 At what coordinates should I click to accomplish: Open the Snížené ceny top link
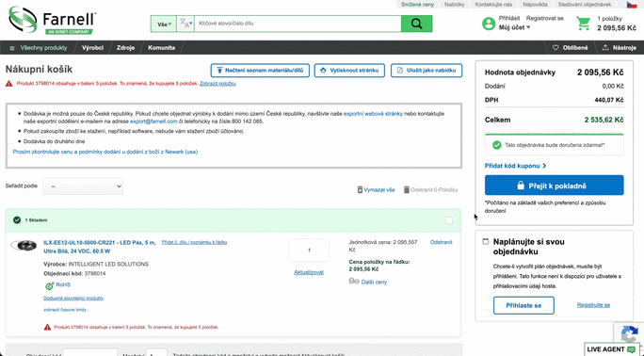417,5
